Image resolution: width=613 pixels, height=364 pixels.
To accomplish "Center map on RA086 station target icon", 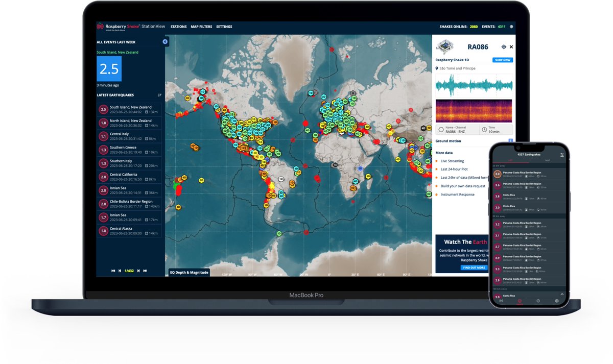I will [504, 47].
